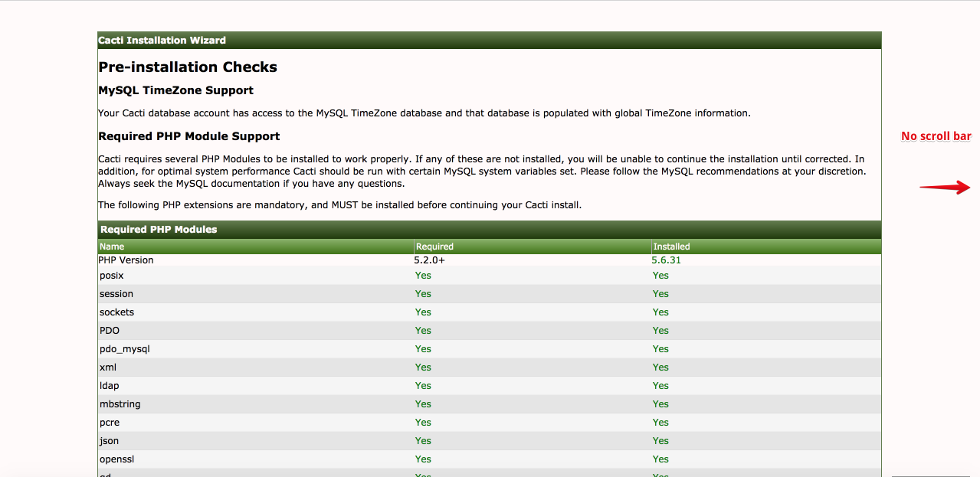Click the Installed Yes for session

[x=660, y=294]
